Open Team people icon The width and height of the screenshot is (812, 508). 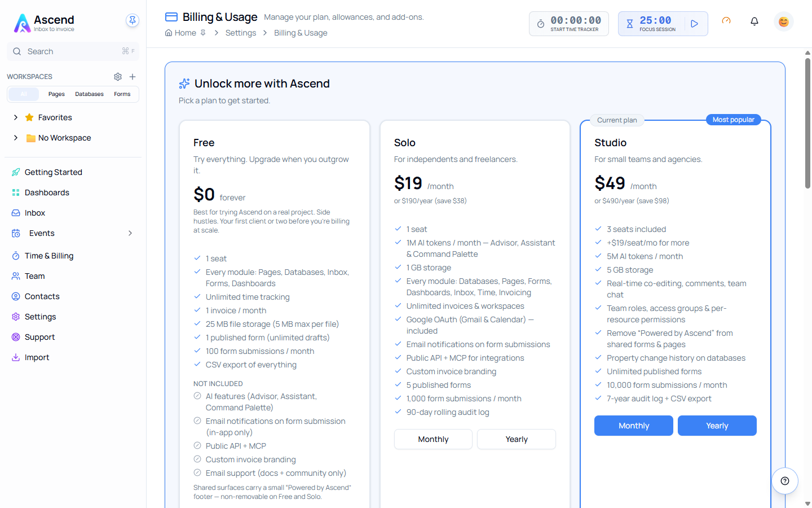[x=16, y=276]
